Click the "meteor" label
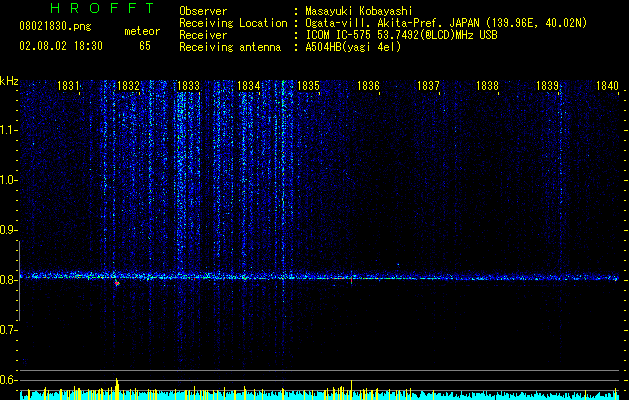Screen dimensions: 629x400 (142, 31)
